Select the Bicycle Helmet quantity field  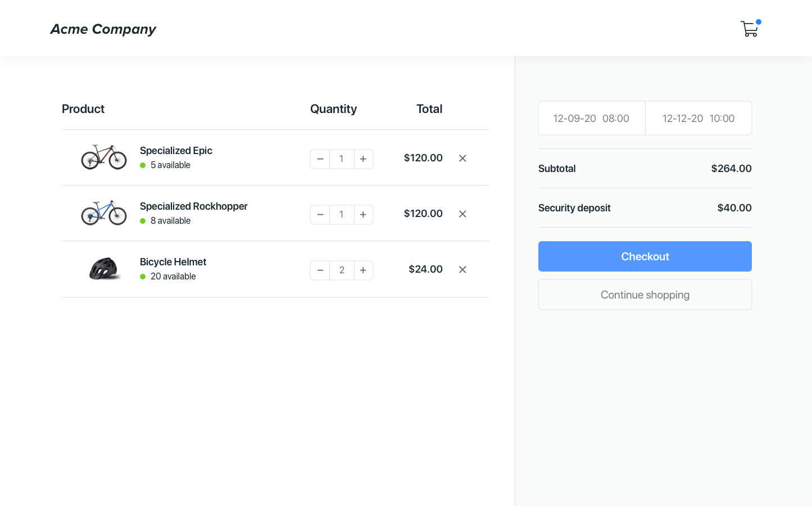(342, 270)
